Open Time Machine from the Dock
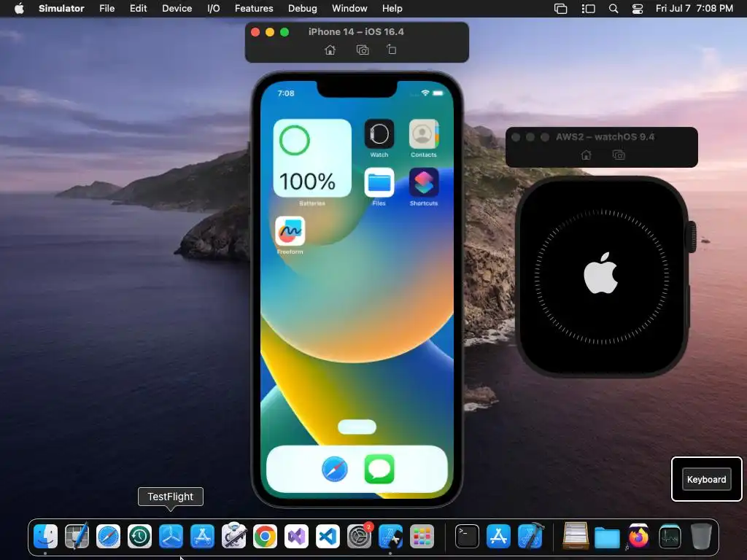Viewport: 747px width, 560px height. pyautogui.click(x=139, y=537)
